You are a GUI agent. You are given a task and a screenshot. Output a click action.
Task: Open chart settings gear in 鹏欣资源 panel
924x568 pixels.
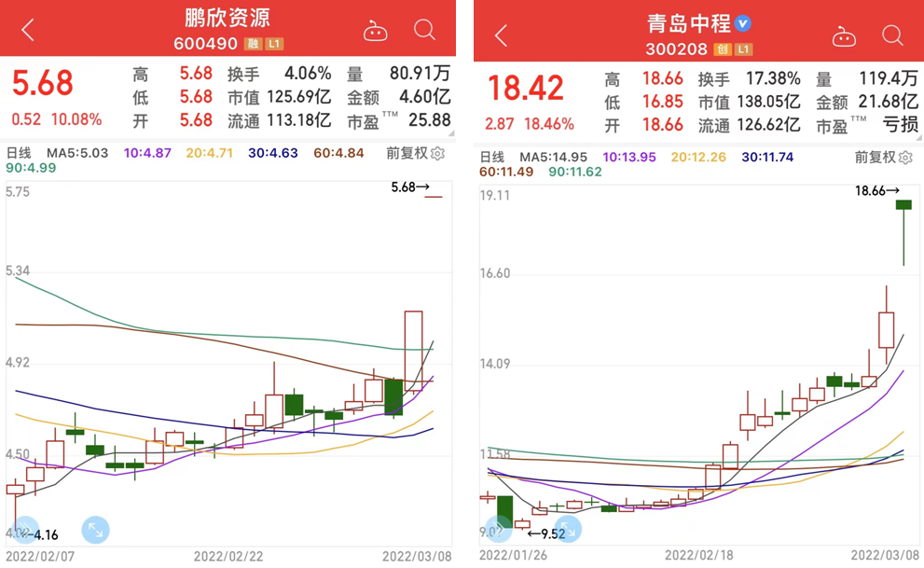click(437, 154)
